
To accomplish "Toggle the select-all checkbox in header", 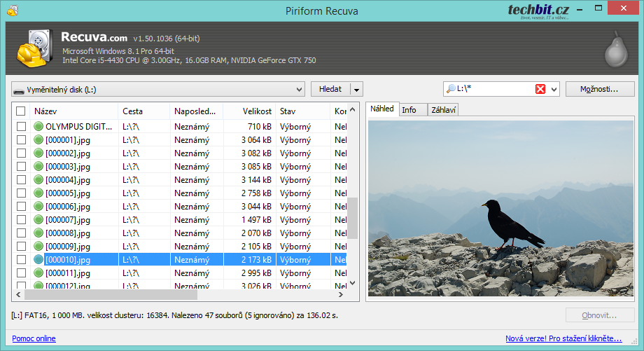I will (x=21, y=111).
